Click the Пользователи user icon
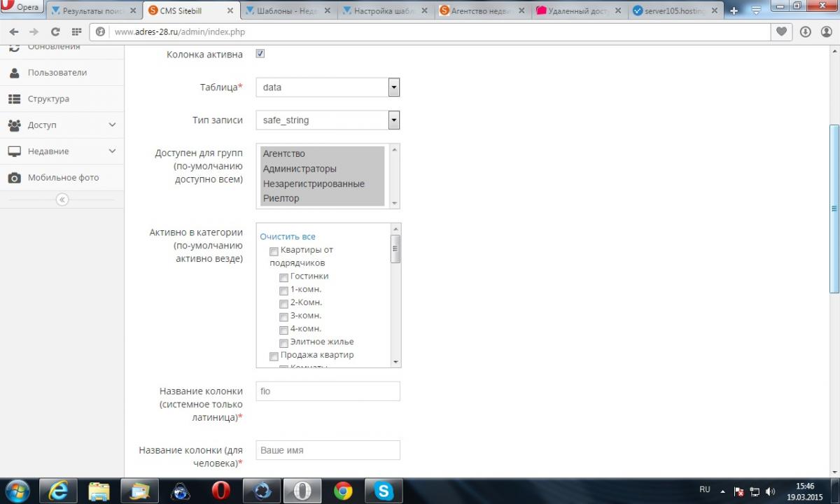Screen dimensions: 840x504 click(14, 73)
